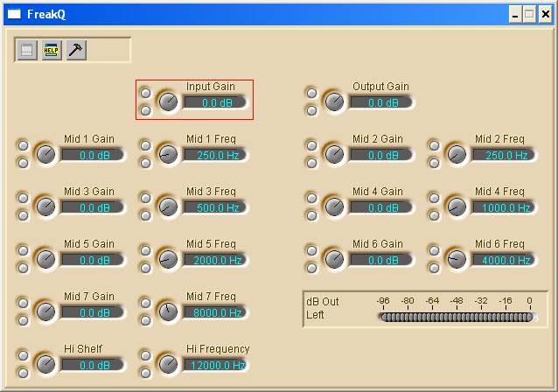Click the lower round button beside Input Gain
Image resolution: width=558 pixels, height=392 pixels.
coord(145,111)
